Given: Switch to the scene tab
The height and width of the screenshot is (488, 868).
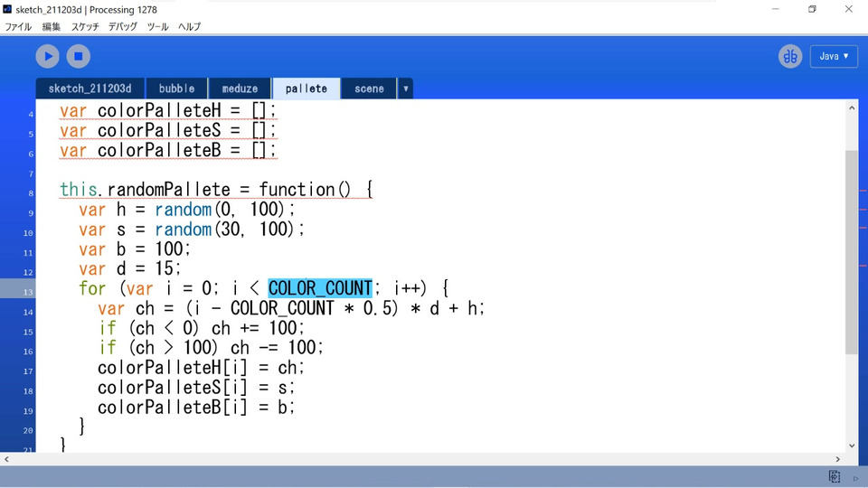Looking at the screenshot, I should pos(369,89).
